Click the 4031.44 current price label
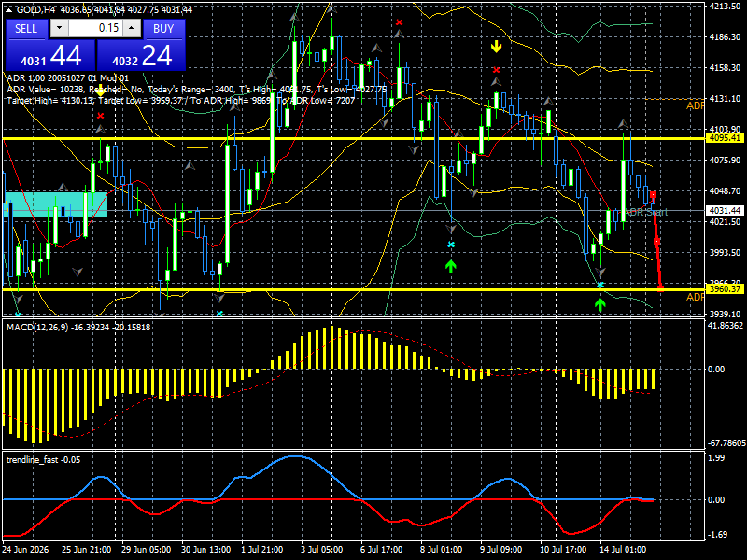The height and width of the screenshot is (560, 747). 725,211
